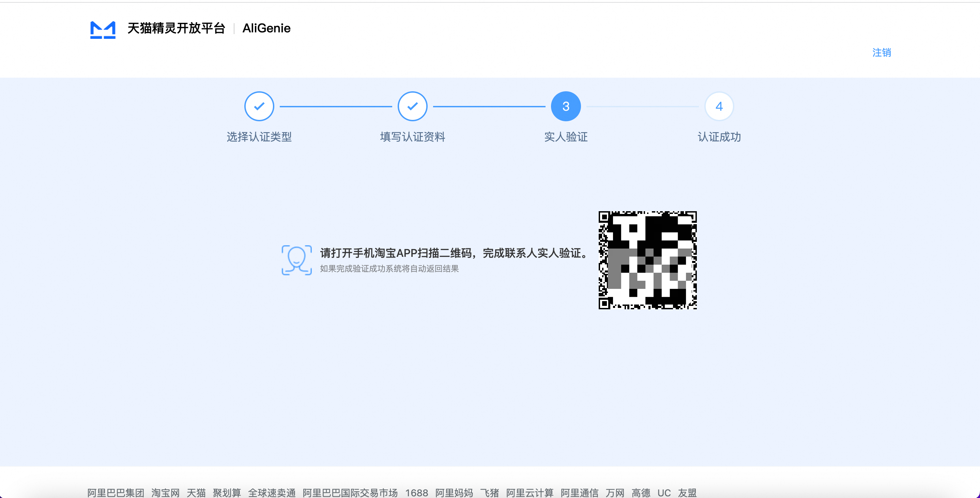Image resolution: width=980 pixels, height=498 pixels.
Task: Open 1688 footer link
Action: (x=417, y=493)
